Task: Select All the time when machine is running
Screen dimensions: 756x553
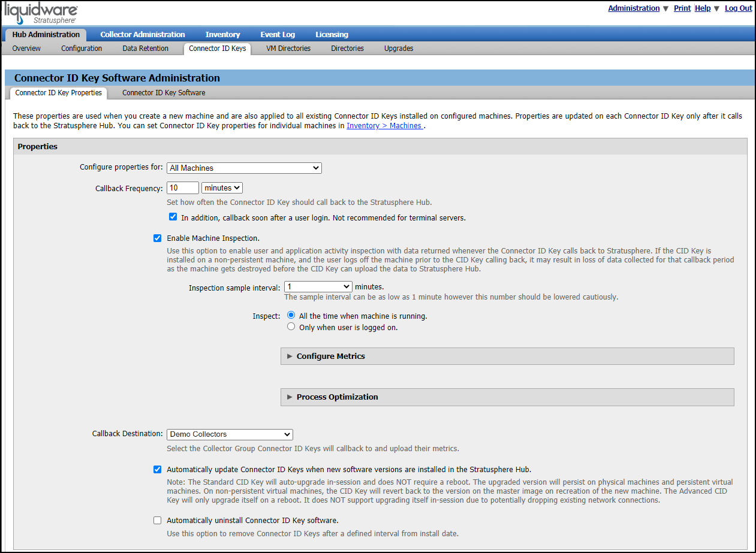Action: point(291,315)
